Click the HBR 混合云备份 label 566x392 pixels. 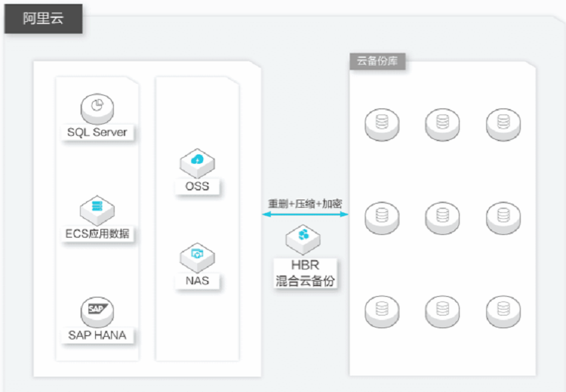(305, 273)
